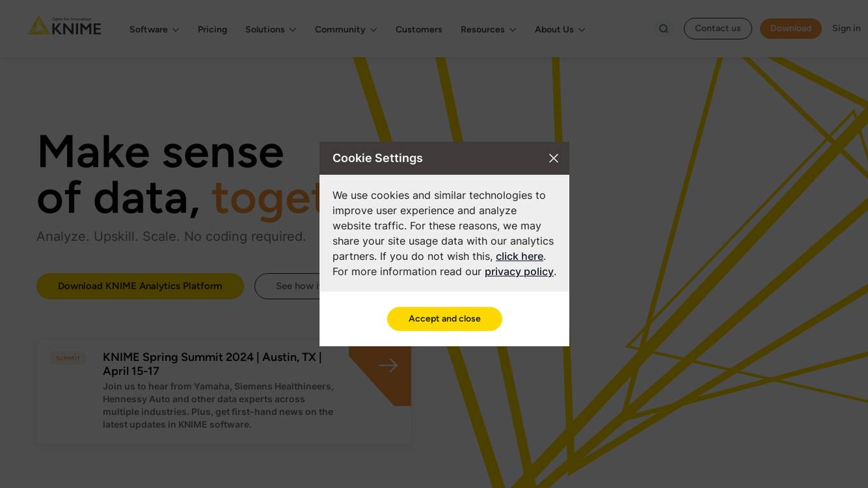This screenshot has height=488, width=868.
Task: Open the Resources menu label
Action: 483,29
